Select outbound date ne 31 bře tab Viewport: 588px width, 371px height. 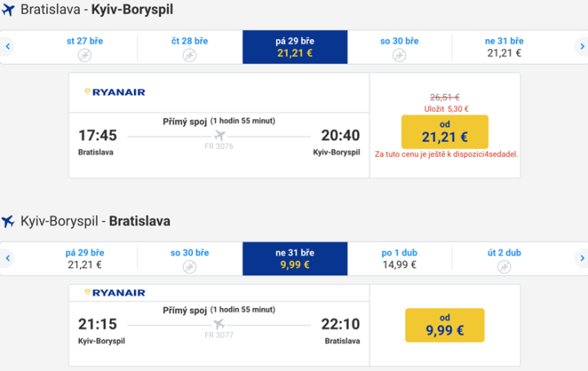coord(504,47)
